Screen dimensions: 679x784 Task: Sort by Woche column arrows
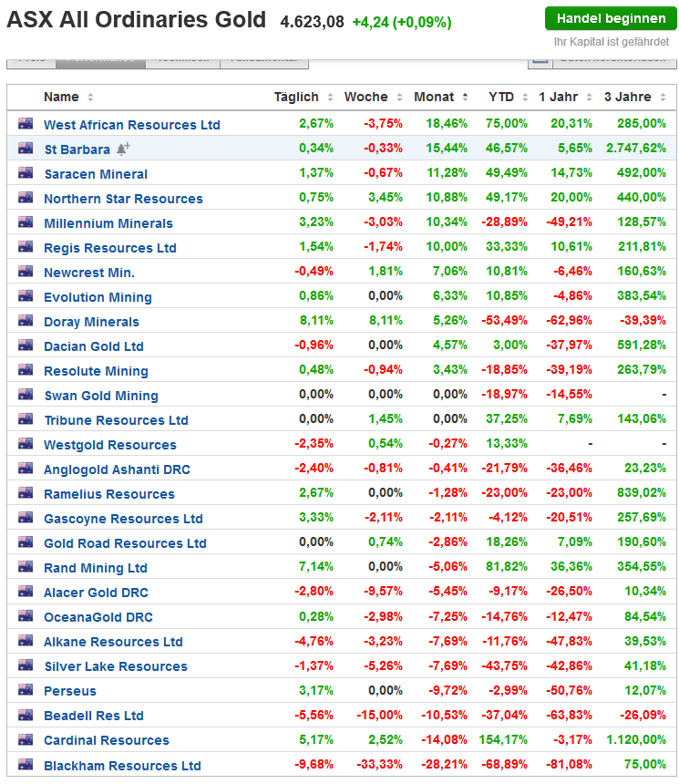pyautogui.click(x=399, y=97)
